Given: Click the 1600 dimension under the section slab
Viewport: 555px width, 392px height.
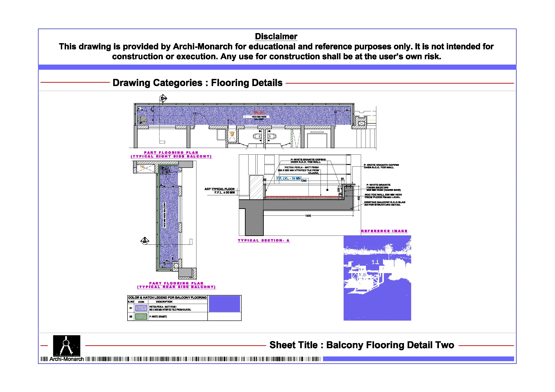Looking at the screenshot, I should coord(308,216).
